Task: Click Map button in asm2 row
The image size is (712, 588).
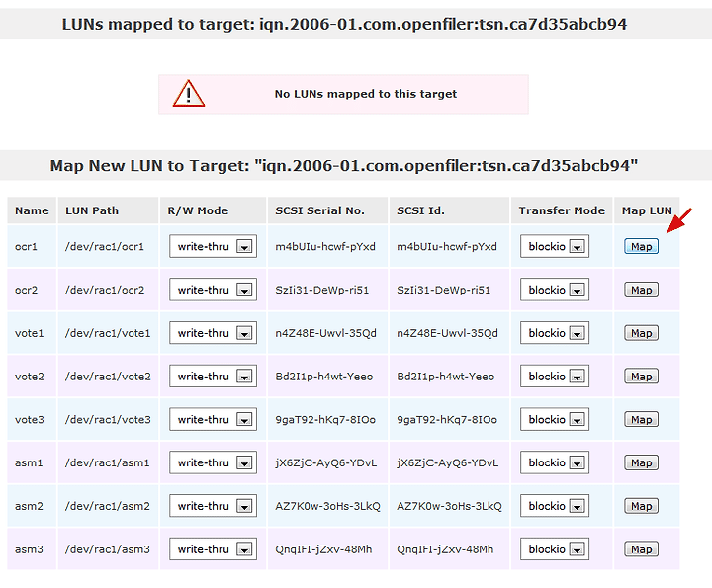Action: coord(641,506)
